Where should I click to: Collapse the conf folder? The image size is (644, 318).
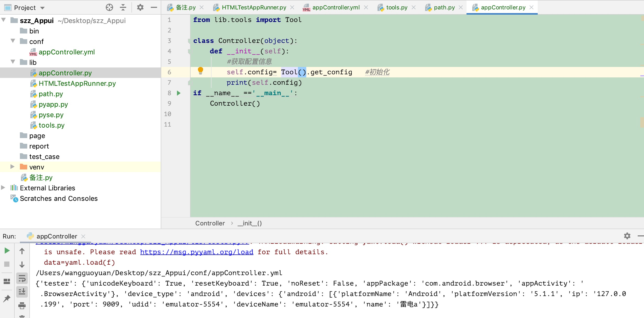[x=13, y=41]
